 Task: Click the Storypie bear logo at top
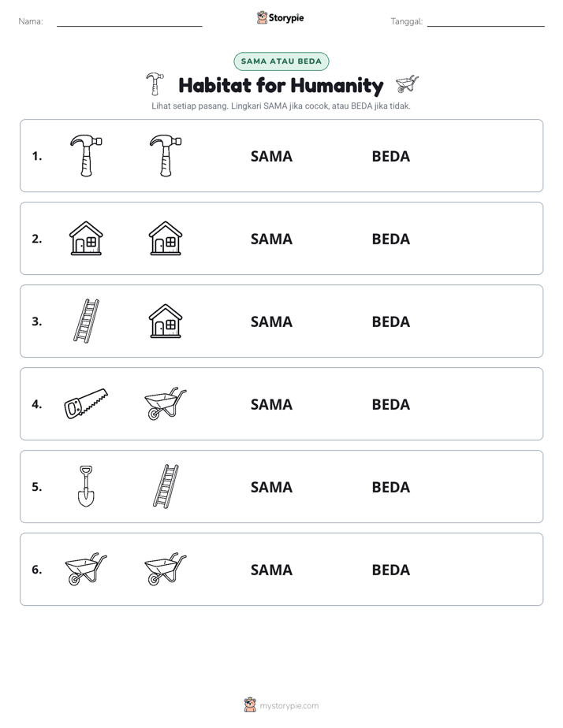262,17
